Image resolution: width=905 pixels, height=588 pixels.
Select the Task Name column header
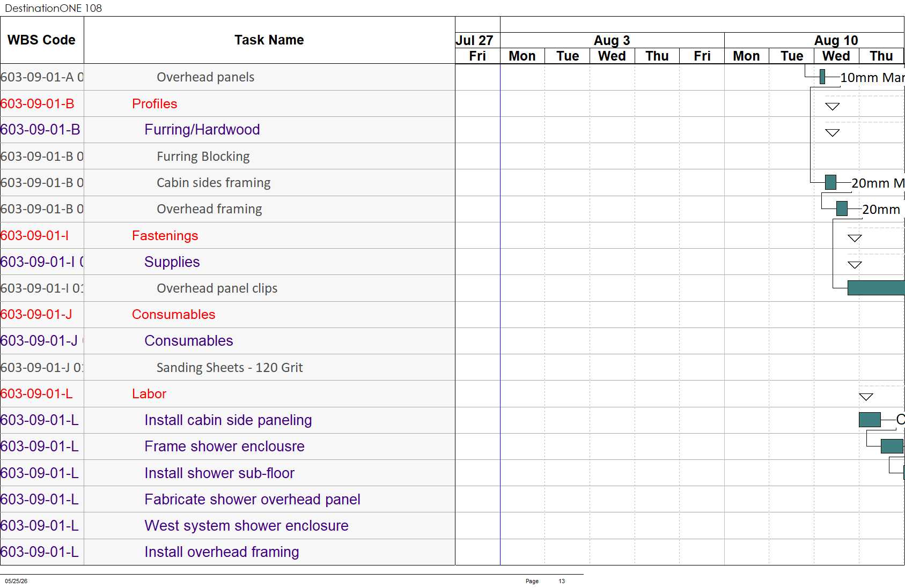[x=269, y=40]
